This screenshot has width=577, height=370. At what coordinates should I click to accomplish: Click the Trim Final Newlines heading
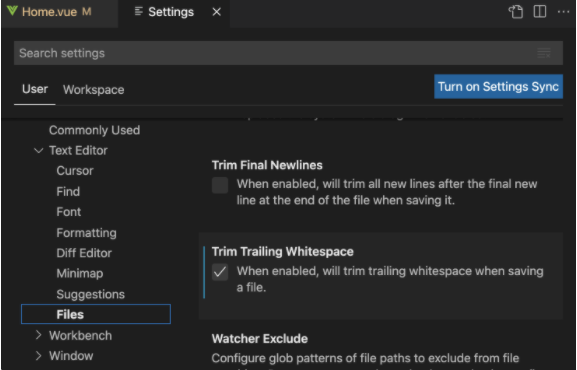pos(267,165)
